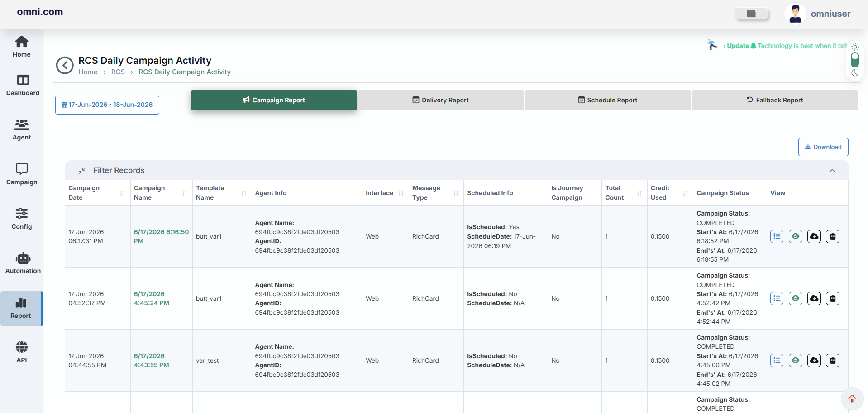Image resolution: width=868 pixels, height=413 pixels.
Task: Open Home in the sidebar
Action: (x=22, y=47)
